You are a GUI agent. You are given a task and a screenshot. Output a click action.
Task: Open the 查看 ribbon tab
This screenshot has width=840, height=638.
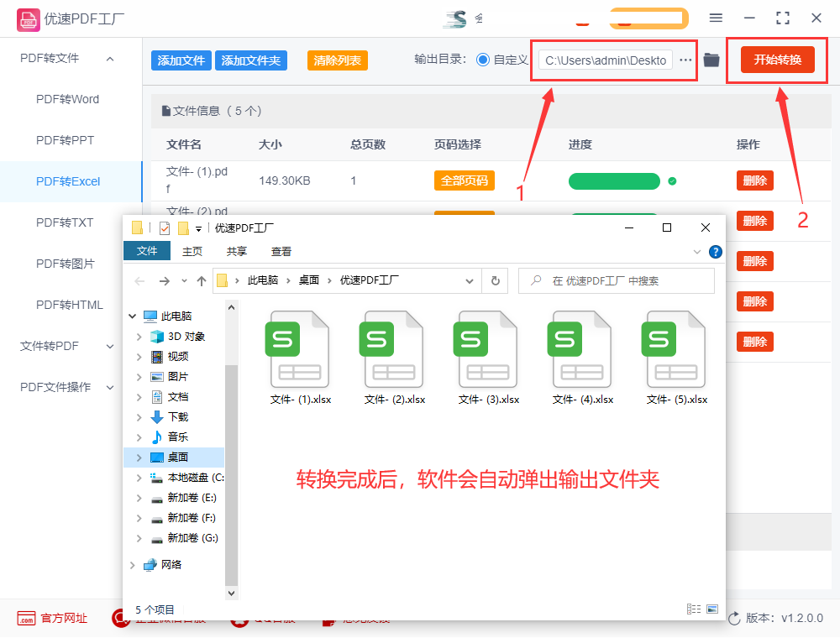coord(281,252)
